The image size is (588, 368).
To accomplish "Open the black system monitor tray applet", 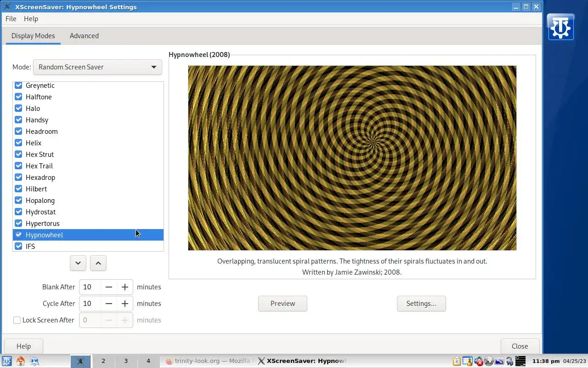I will click(x=520, y=361).
